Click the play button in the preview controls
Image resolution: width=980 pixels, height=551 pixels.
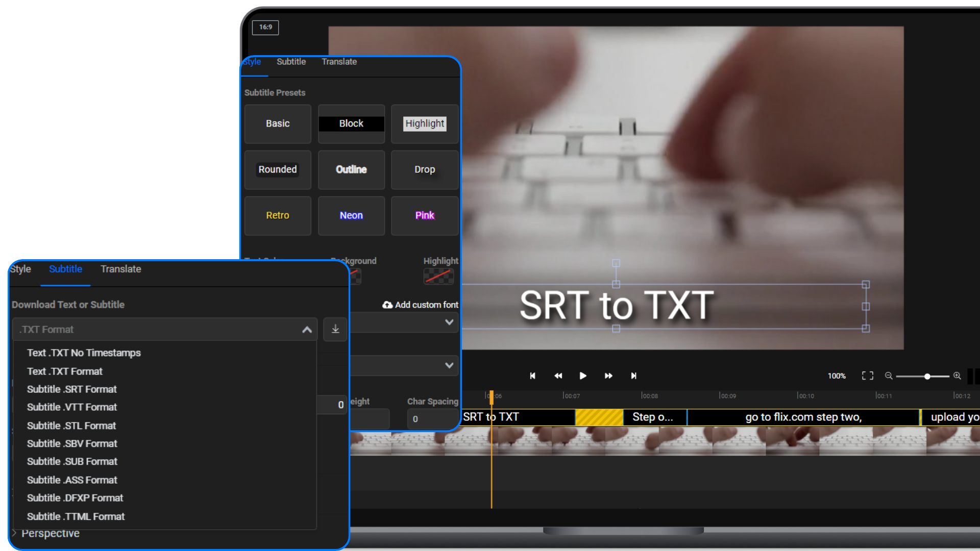pos(583,375)
